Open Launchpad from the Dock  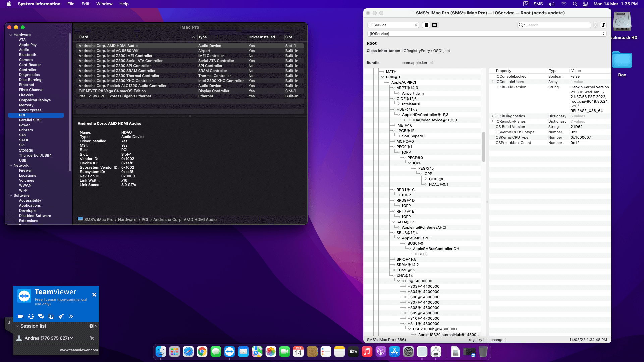(174, 352)
